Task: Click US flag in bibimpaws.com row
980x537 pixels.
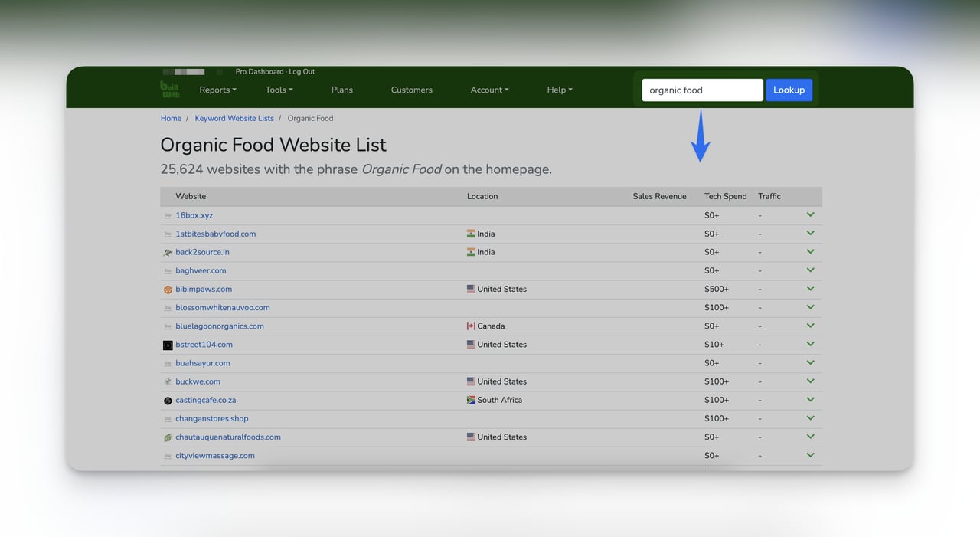Action: pyautogui.click(x=471, y=289)
